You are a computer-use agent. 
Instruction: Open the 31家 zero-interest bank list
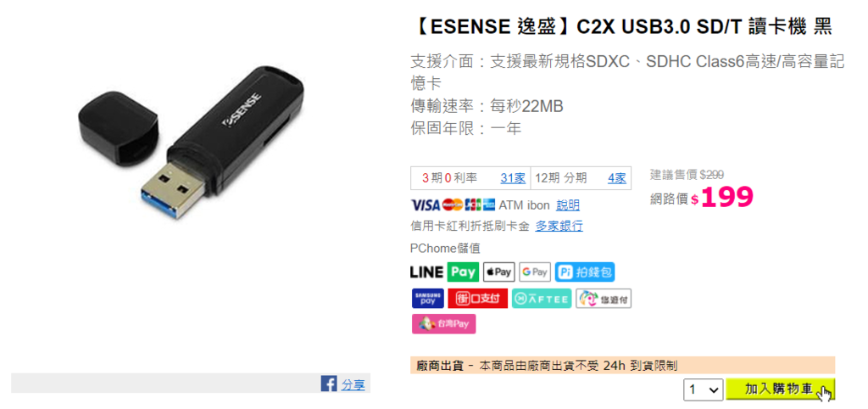(513, 178)
